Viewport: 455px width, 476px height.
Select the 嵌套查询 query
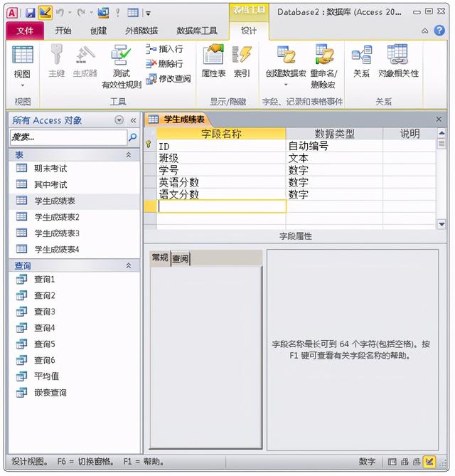coord(50,393)
